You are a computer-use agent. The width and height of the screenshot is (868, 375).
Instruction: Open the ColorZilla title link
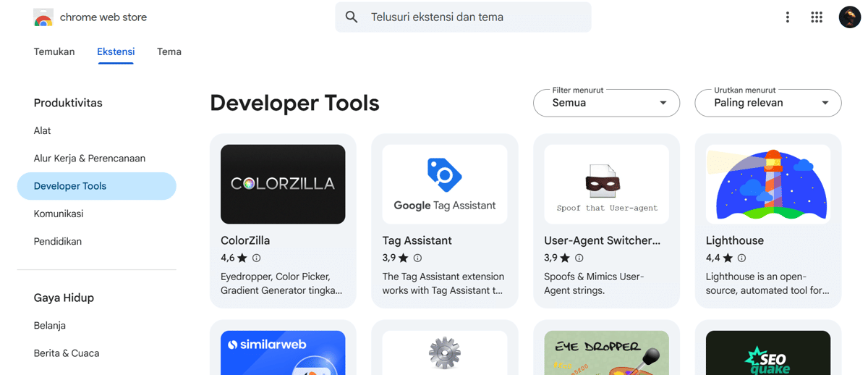[245, 240]
